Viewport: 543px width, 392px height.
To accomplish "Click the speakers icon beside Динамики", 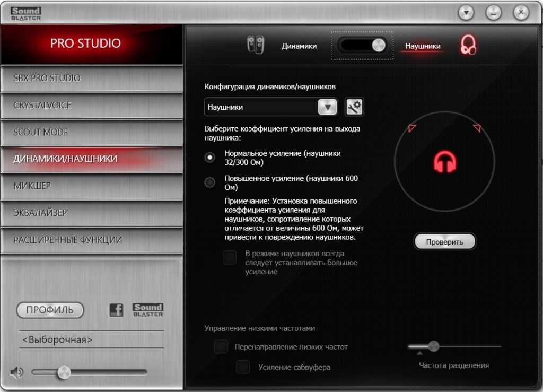I will 255,45.
